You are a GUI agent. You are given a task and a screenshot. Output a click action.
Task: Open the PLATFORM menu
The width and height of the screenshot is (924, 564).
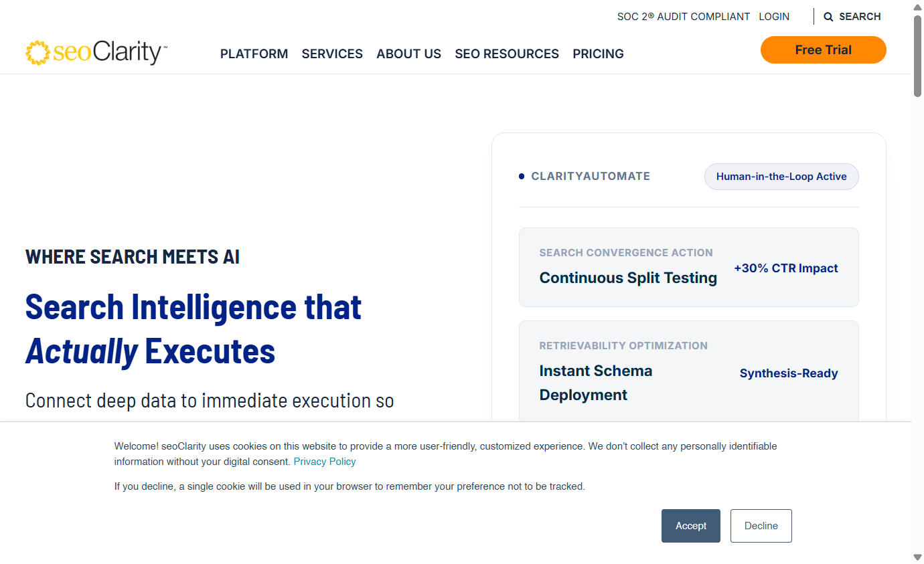click(254, 54)
